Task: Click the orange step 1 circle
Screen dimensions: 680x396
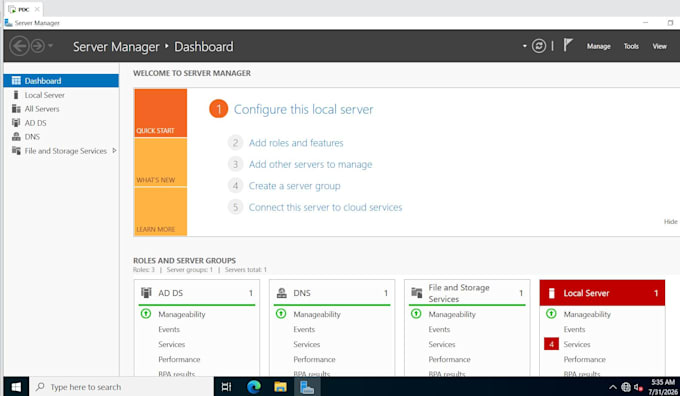Action: pos(219,109)
